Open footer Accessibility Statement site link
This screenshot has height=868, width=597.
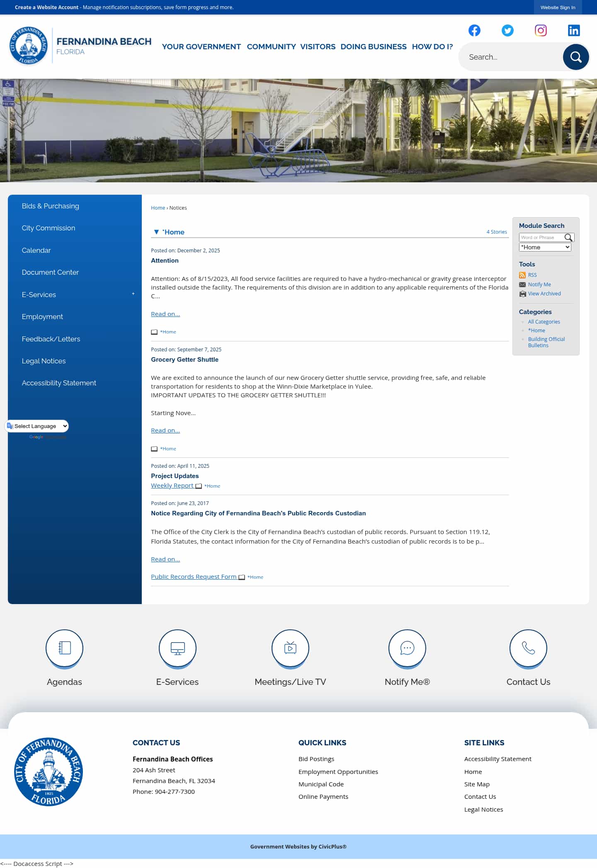click(498, 759)
